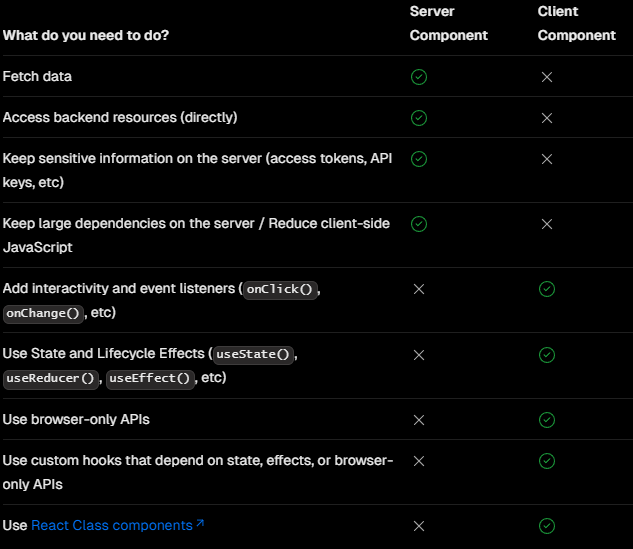The image size is (633, 549).
Task: Click the useEffect() code snippet
Action: (150, 379)
